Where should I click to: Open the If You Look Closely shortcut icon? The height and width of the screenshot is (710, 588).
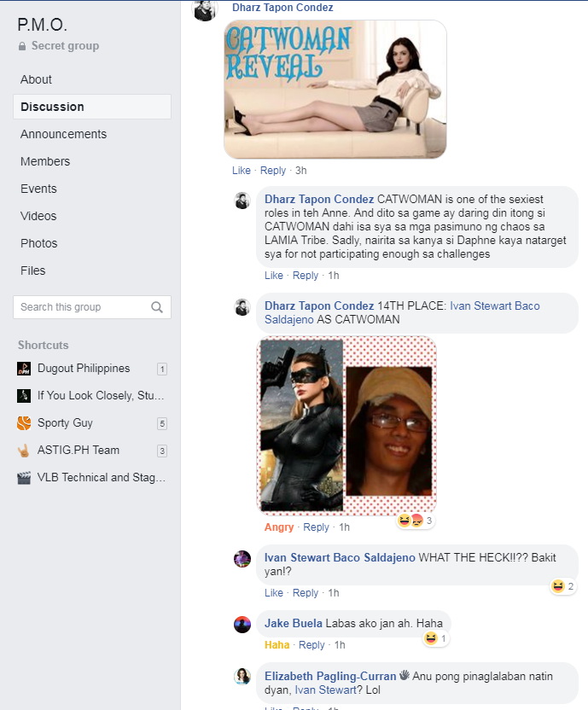point(24,396)
